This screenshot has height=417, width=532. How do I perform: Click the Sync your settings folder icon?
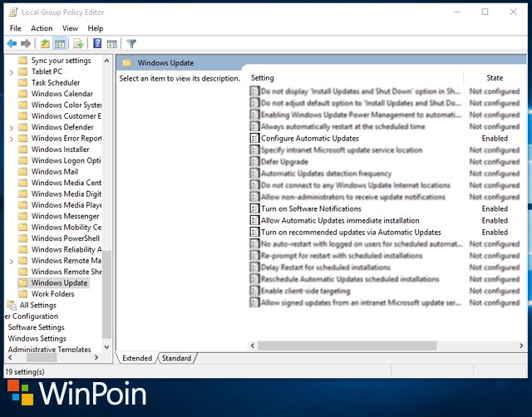(x=22, y=61)
